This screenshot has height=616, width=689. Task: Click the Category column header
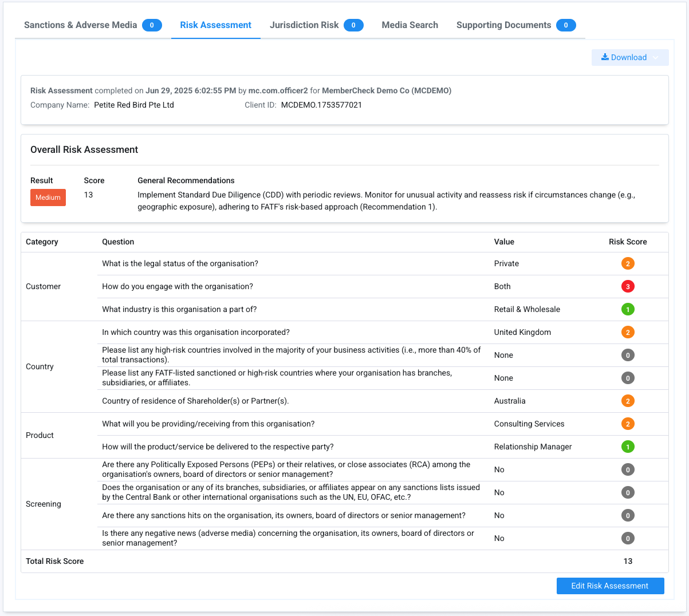click(x=42, y=242)
